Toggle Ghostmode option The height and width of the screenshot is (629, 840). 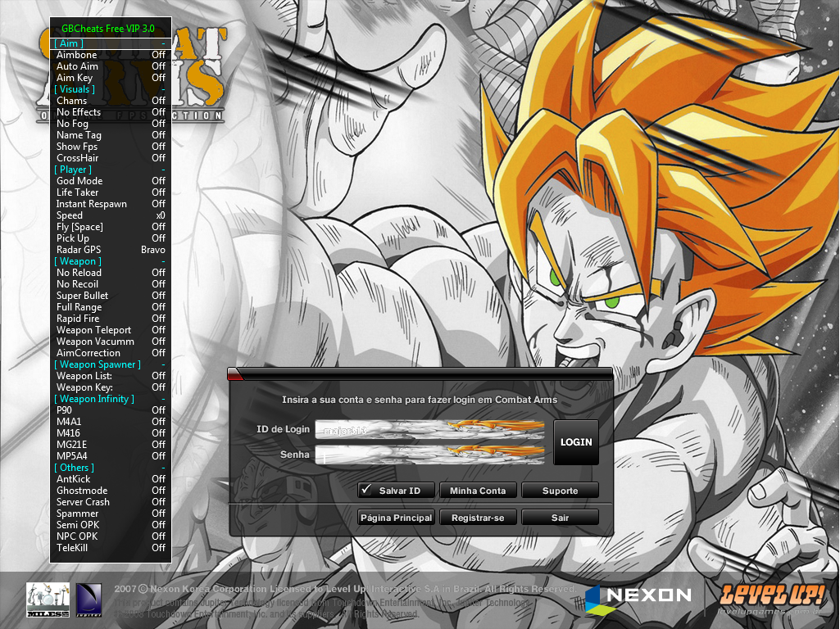pyautogui.click(x=111, y=491)
